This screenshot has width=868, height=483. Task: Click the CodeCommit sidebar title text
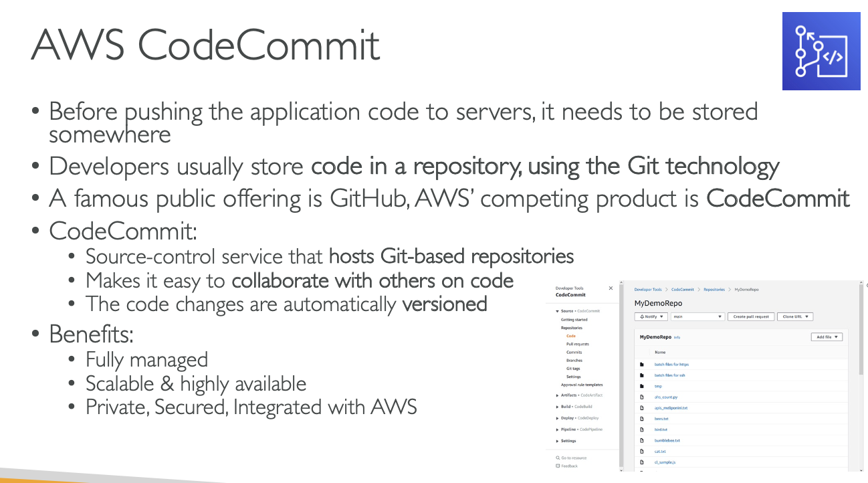[570, 295]
